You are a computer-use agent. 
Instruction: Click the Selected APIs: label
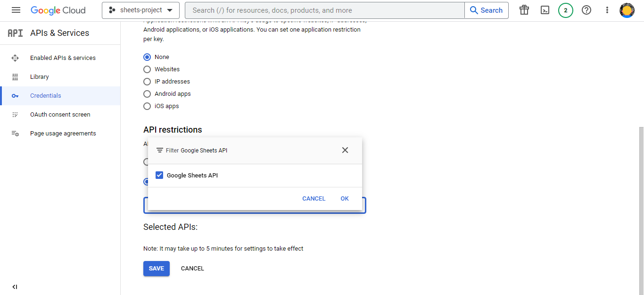[171, 227]
